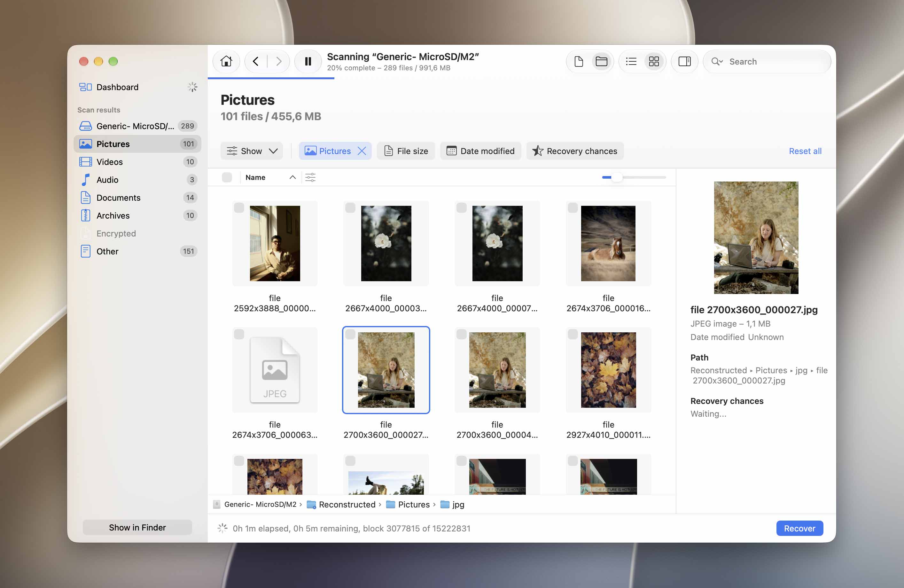The width and height of the screenshot is (904, 588).
Task: Open Audio category in sidebar
Action: [137, 180]
